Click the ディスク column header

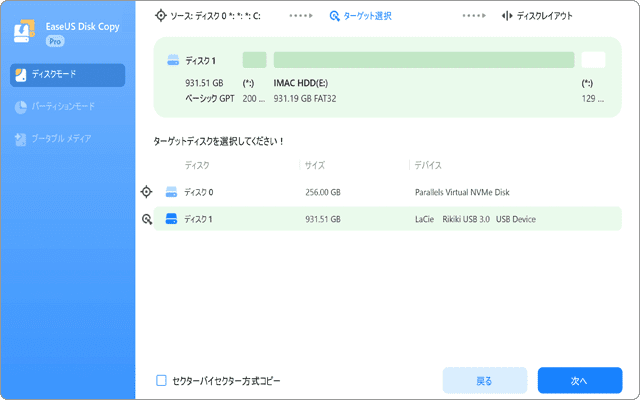pos(197,165)
